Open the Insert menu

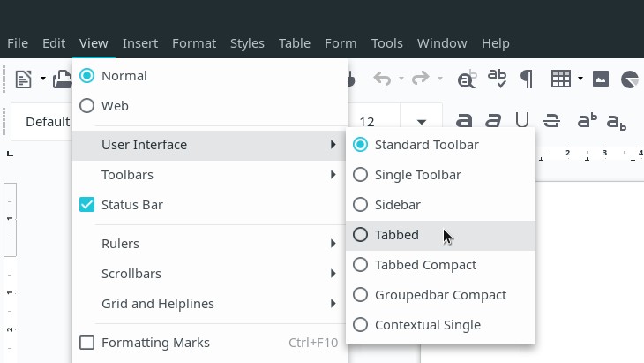pyautogui.click(x=140, y=43)
